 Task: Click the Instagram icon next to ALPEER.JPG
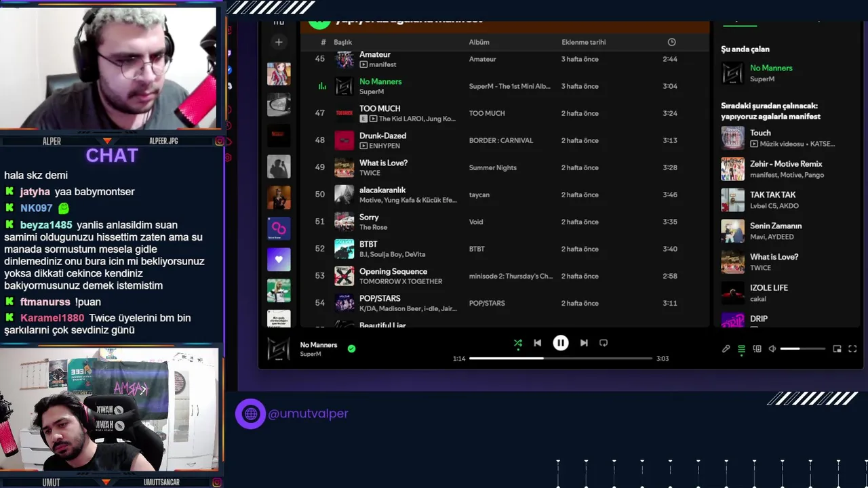(x=220, y=141)
